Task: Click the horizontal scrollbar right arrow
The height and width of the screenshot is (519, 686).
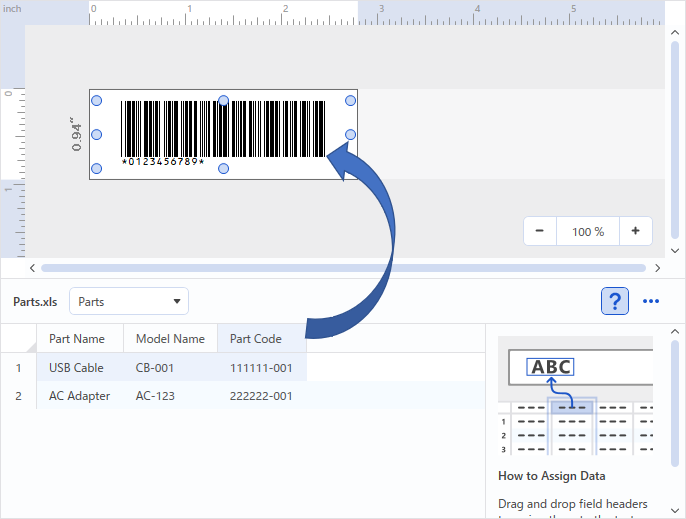Action: (x=657, y=268)
